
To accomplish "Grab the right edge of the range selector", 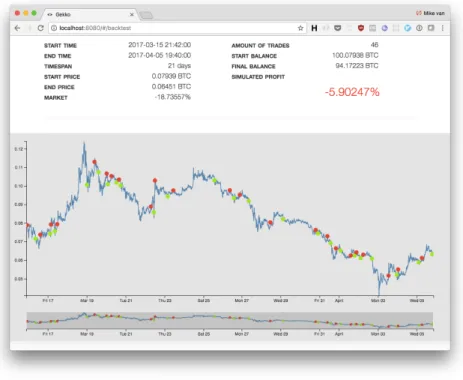I will pos(433,320).
